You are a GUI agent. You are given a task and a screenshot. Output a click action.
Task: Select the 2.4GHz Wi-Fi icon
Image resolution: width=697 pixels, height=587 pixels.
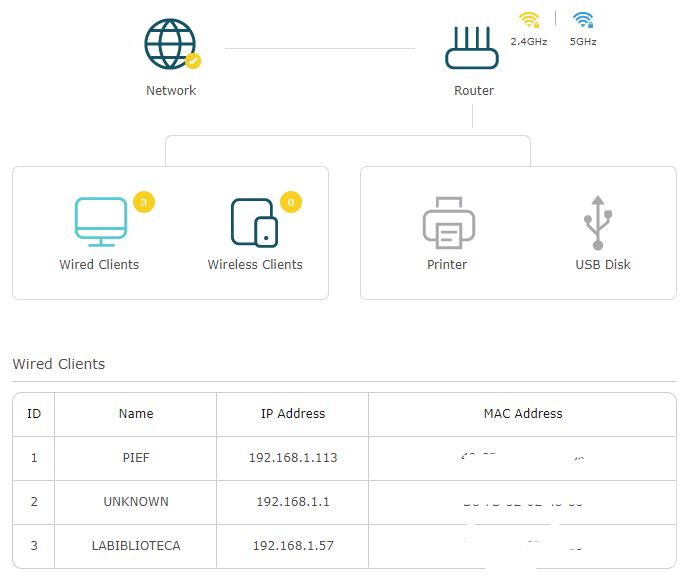tap(529, 21)
